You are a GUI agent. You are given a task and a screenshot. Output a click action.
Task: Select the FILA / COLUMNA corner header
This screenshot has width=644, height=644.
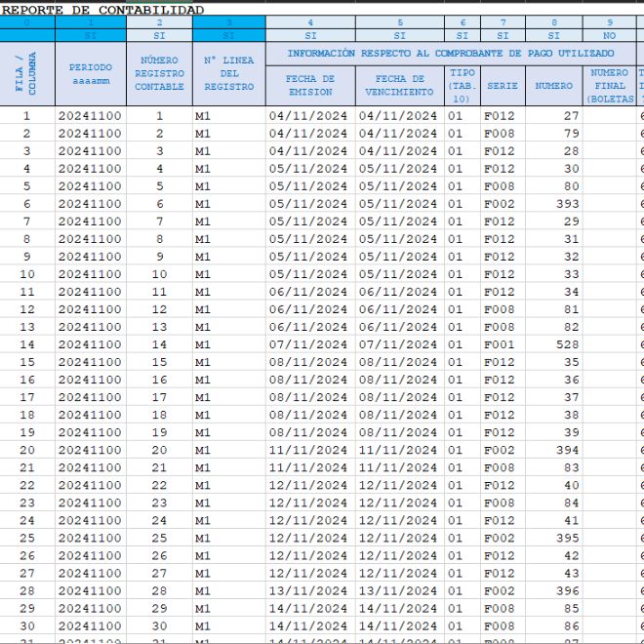[x=27, y=74]
